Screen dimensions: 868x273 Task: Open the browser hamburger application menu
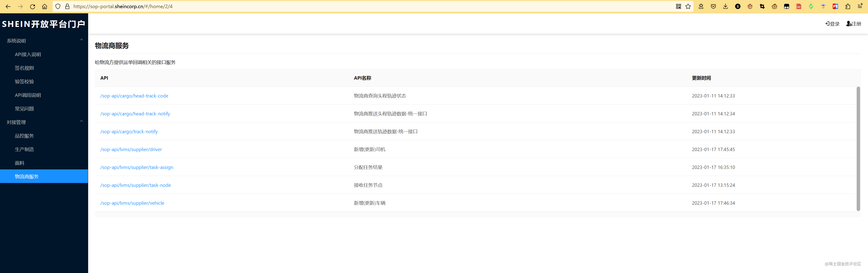(860, 6)
